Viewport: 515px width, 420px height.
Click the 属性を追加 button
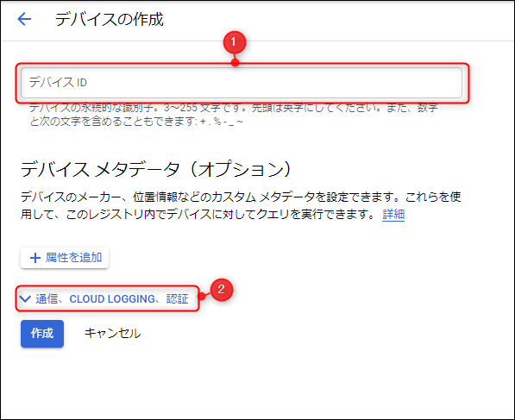point(65,258)
